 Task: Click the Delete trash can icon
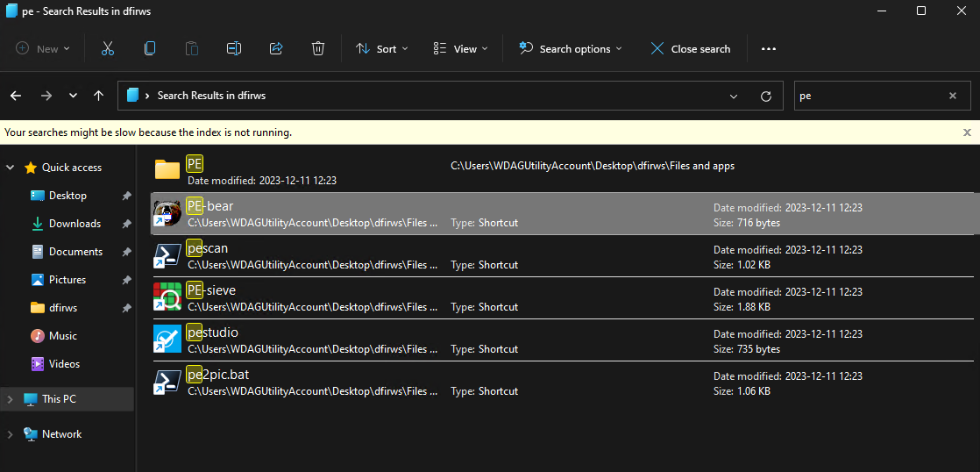click(x=318, y=49)
